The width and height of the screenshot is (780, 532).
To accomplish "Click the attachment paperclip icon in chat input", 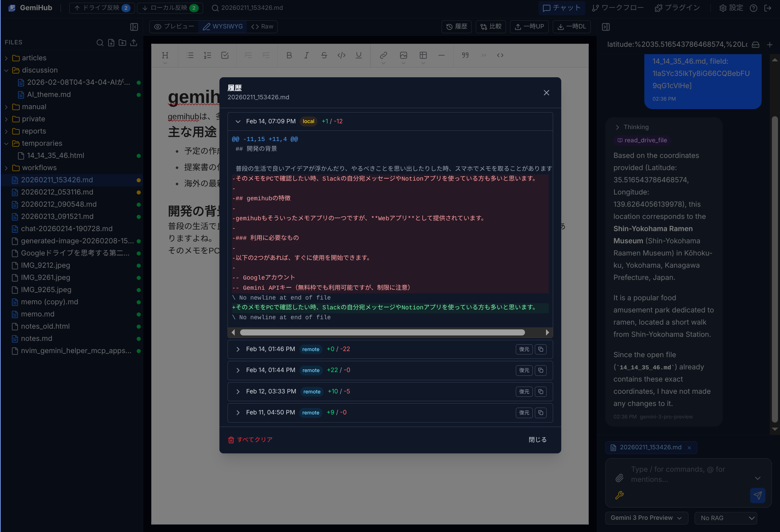I will tap(619, 478).
